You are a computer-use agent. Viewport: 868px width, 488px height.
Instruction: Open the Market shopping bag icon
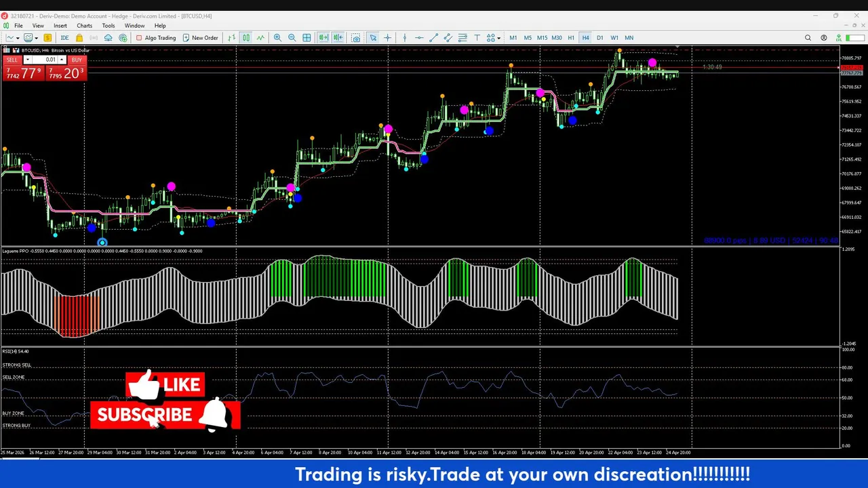(79, 38)
